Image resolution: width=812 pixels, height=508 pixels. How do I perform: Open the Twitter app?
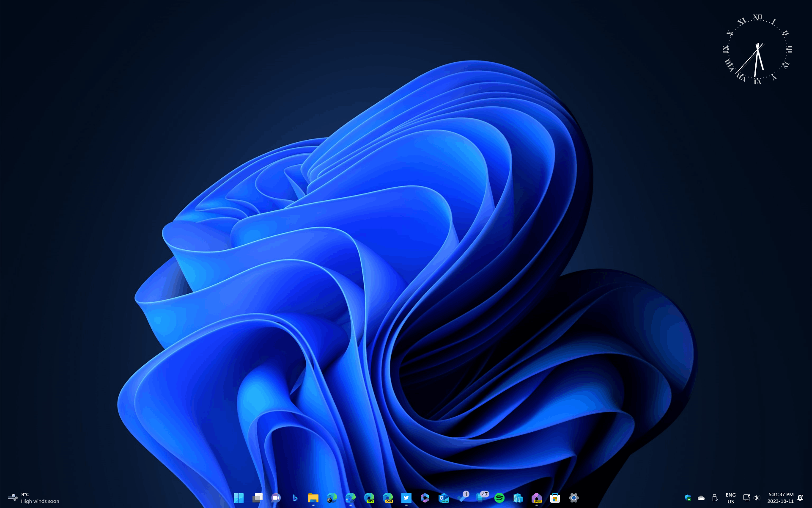(x=406, y=498)
